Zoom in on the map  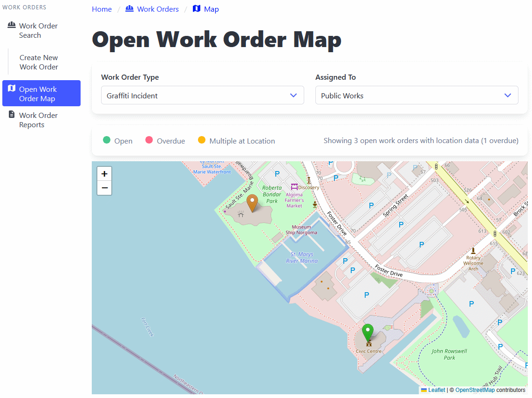[104, 174]
